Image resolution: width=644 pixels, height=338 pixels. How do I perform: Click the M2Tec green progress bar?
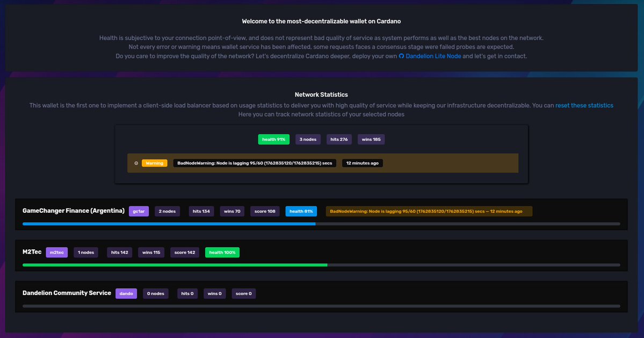click(175, 265)
